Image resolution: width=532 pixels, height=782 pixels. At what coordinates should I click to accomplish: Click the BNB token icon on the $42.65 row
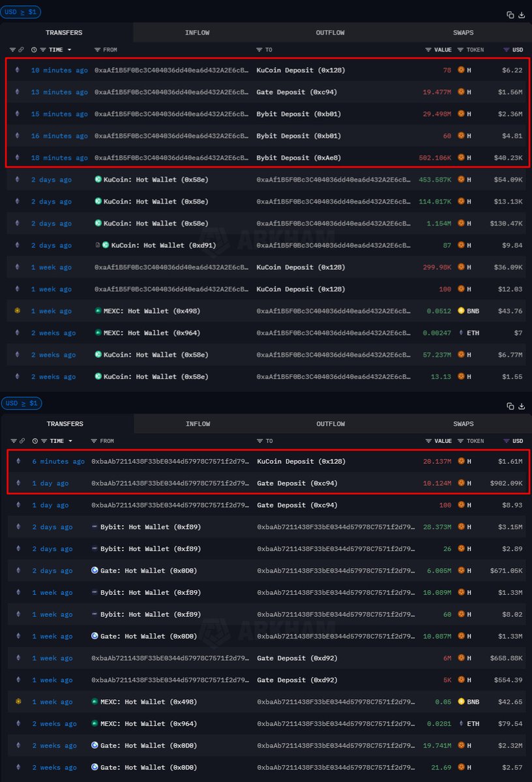[461, 702]
